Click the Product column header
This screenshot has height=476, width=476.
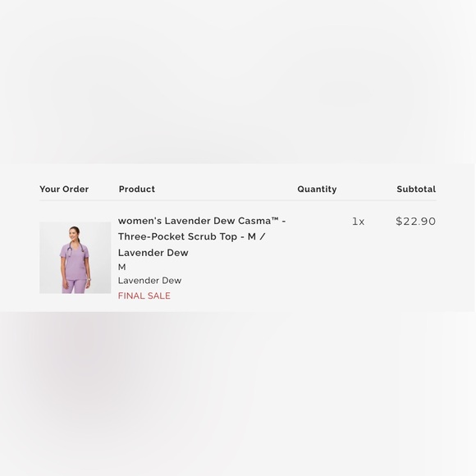(137, 189)
